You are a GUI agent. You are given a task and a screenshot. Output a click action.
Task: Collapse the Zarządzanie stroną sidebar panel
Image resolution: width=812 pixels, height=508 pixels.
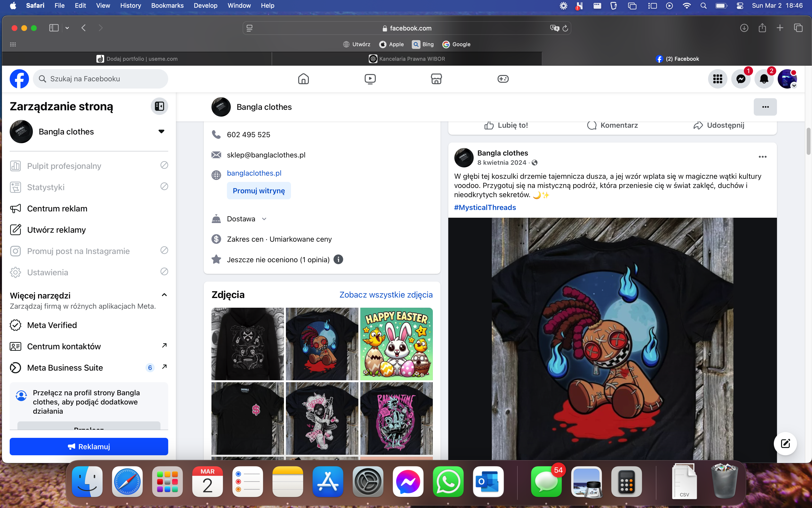[159, 106]
